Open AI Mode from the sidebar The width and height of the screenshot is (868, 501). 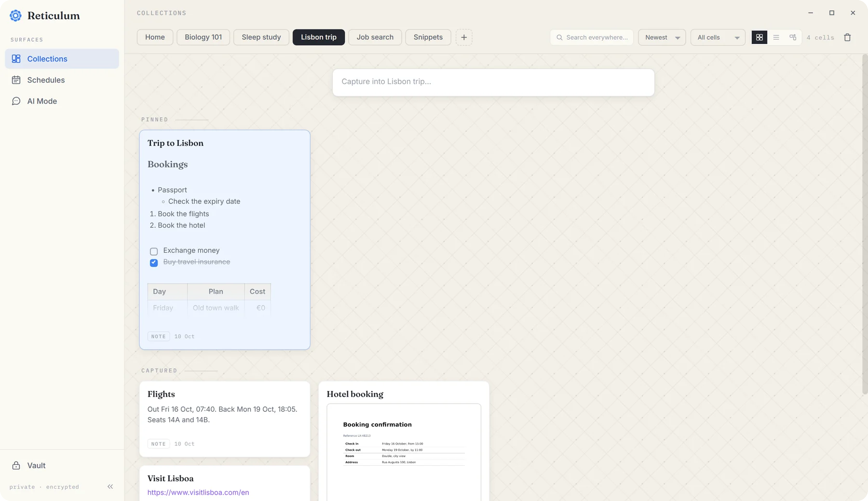coord(62,101)
